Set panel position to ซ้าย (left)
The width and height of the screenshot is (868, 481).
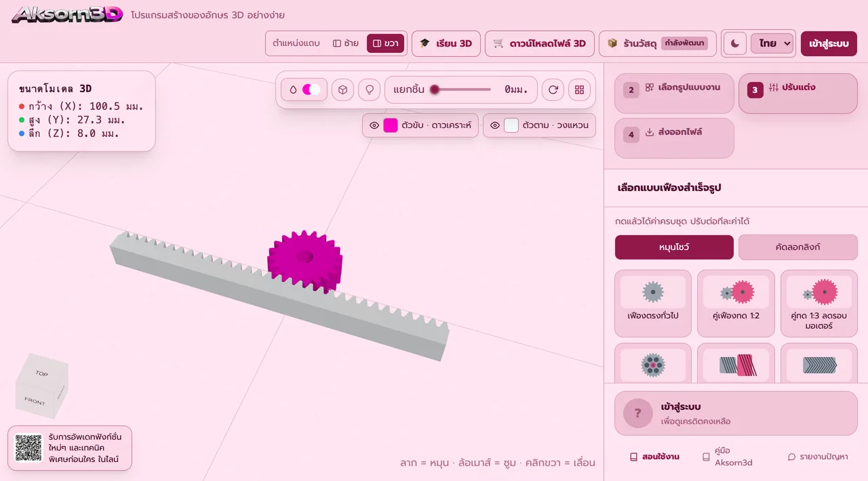tap(346, 43)
